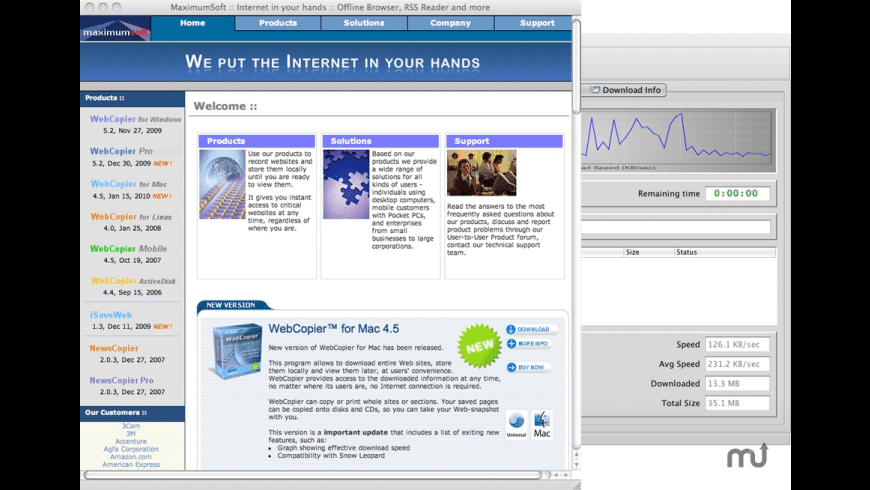Click the vertical scrollbar down arrow
870x490 pixels.
pos(576,464)
